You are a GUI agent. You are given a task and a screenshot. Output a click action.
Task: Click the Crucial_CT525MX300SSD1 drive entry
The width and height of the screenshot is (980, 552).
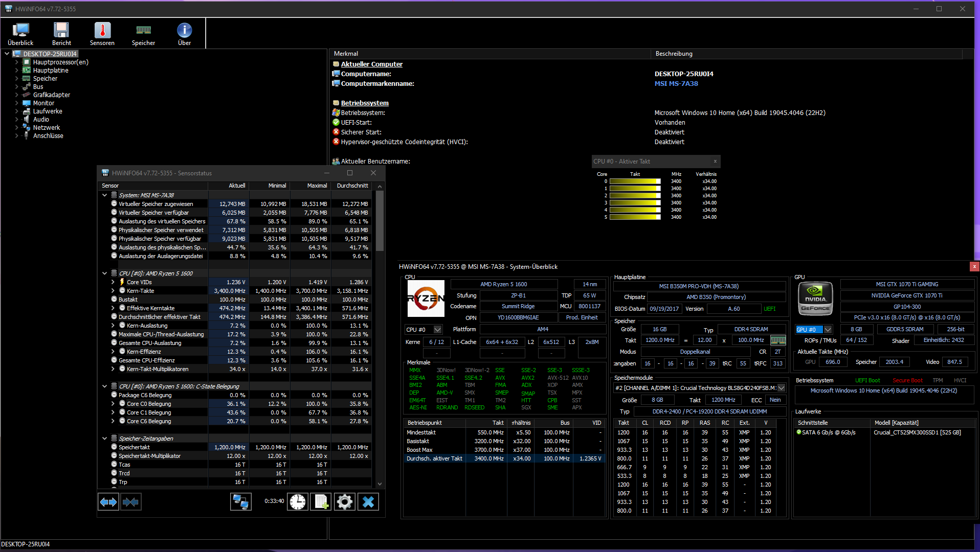coord(917,432)
